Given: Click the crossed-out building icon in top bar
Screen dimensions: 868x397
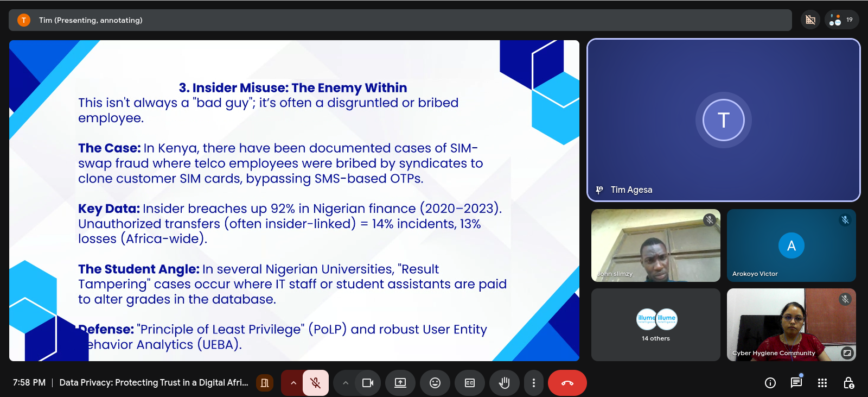Looking at the screenshot, I should point(810,20).
